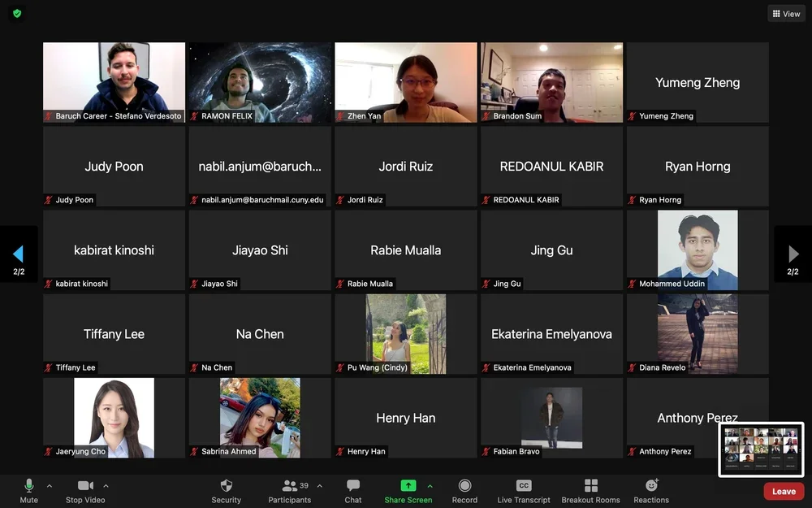Select RAMON FELIX video tile

(x=260, y=82)
